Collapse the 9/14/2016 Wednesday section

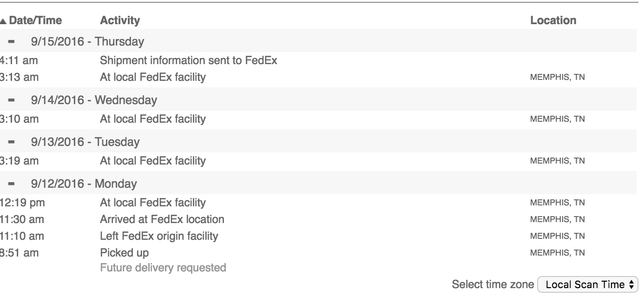point(12,100)
